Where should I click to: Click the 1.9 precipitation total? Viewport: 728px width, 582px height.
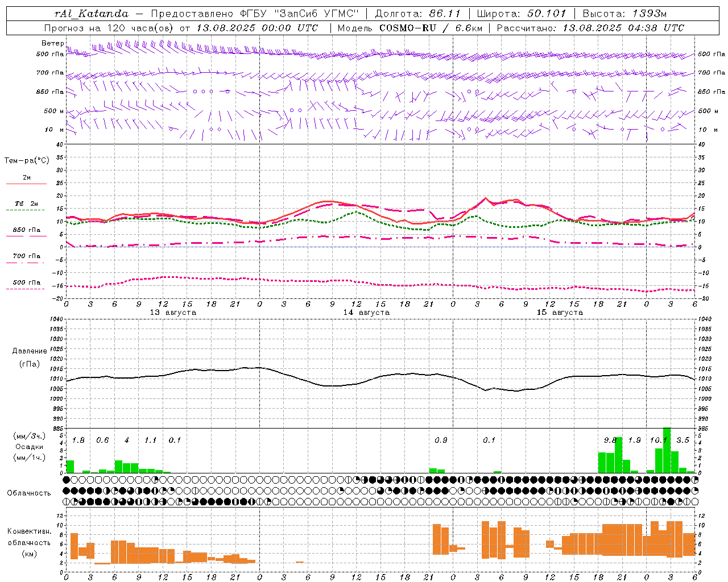pos(634,440)
